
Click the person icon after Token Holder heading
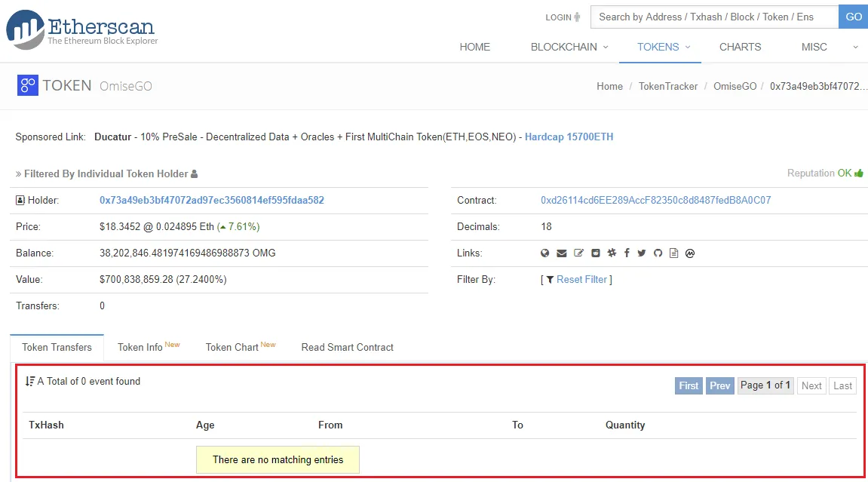pos(194,173)
